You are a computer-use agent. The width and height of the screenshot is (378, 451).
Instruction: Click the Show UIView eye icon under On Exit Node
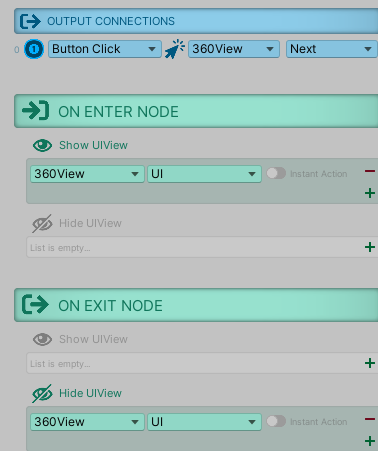(x=42, y=339)
